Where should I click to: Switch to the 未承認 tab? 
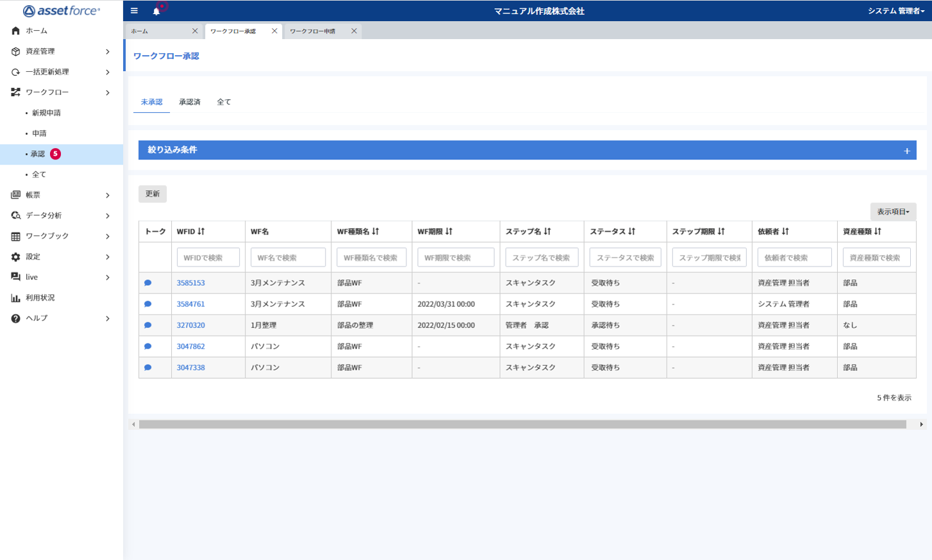[152, 102]
